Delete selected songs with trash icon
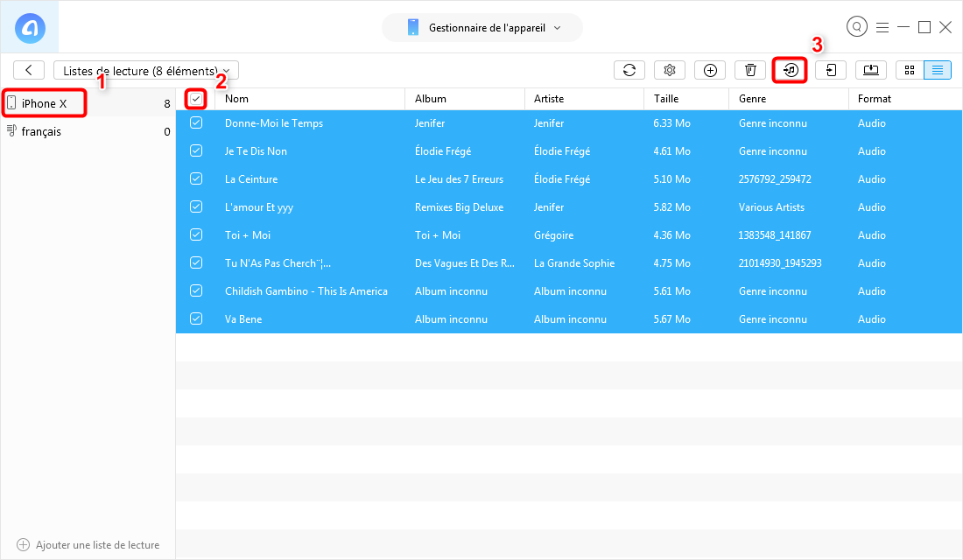The height and width of the screenshot is (560, 963). tap(750, 71)
